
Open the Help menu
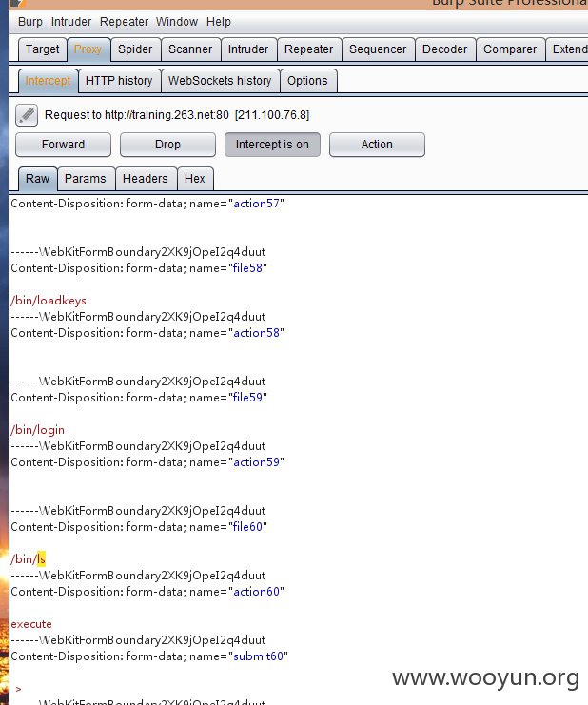[219, 22]
